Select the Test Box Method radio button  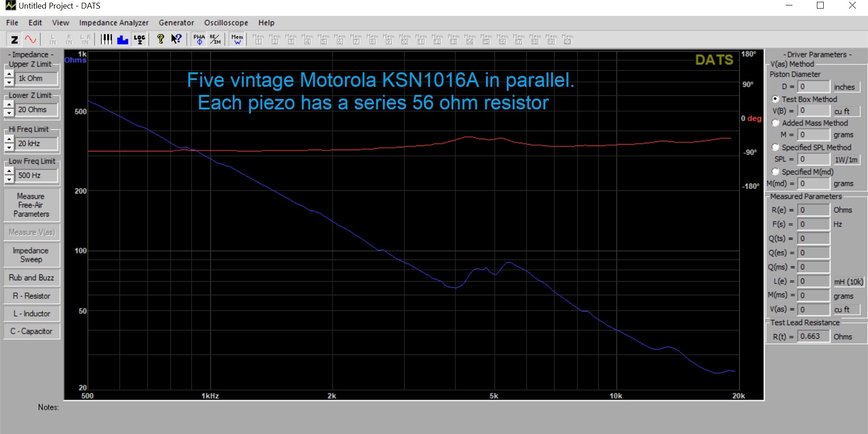pyautogui.click(x=775, y=99)
